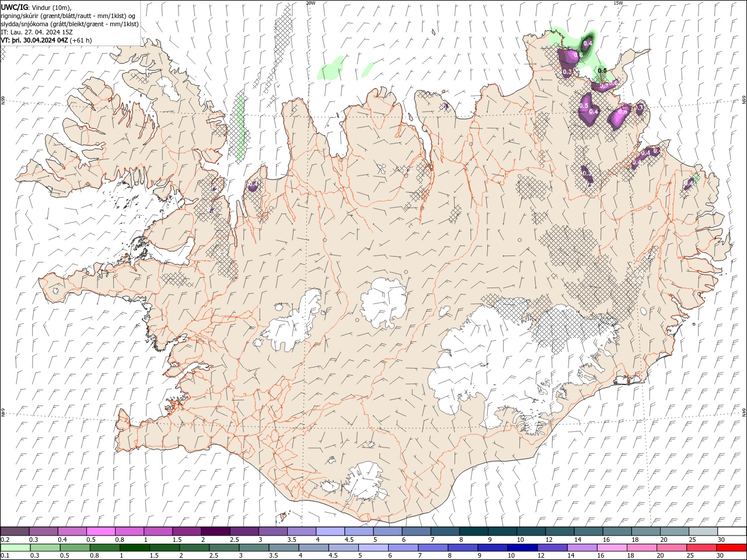Pick the rain legend swatch labeled 0.5
Viewport: 747px width, 560px height.
pos(75,548)
